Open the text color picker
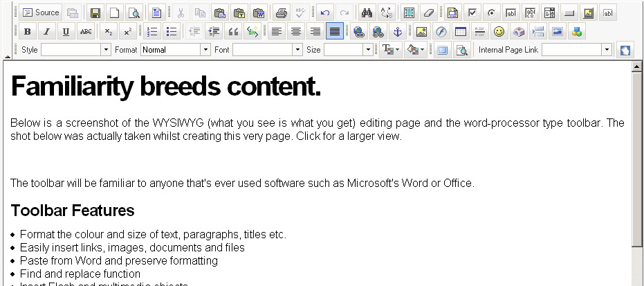Image resolution: width=644 pixels, height=286 pixels. [391, 50]
